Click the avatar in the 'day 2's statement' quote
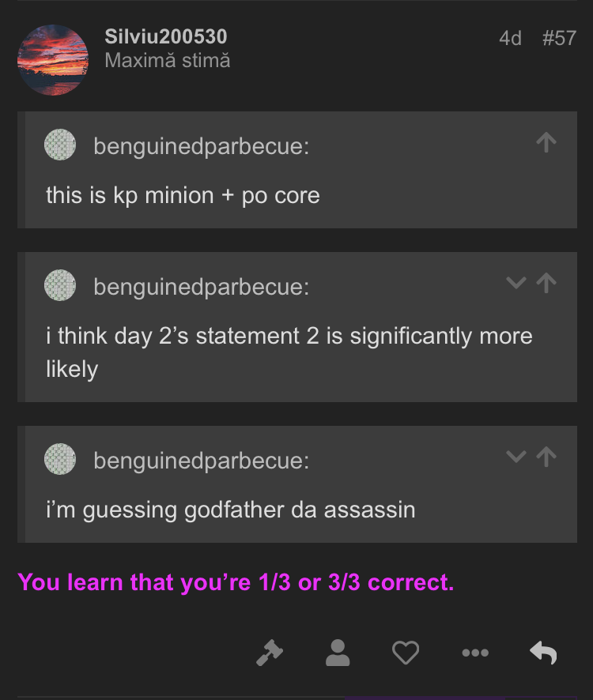The width and height of the screenshot is (593, 700). [x=60, y=285]
